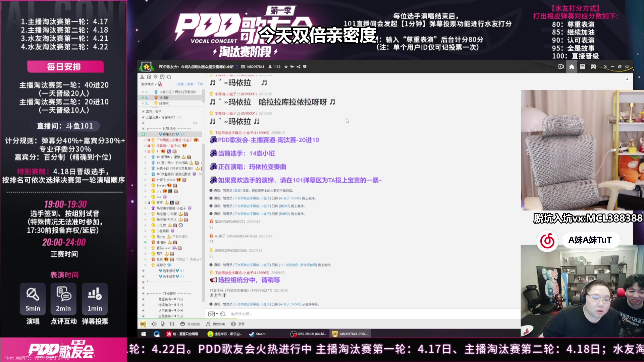Click the username link 字幕组-小盒子 at 22:08:36
Screen dimensions: 644x362
[235, 94]
